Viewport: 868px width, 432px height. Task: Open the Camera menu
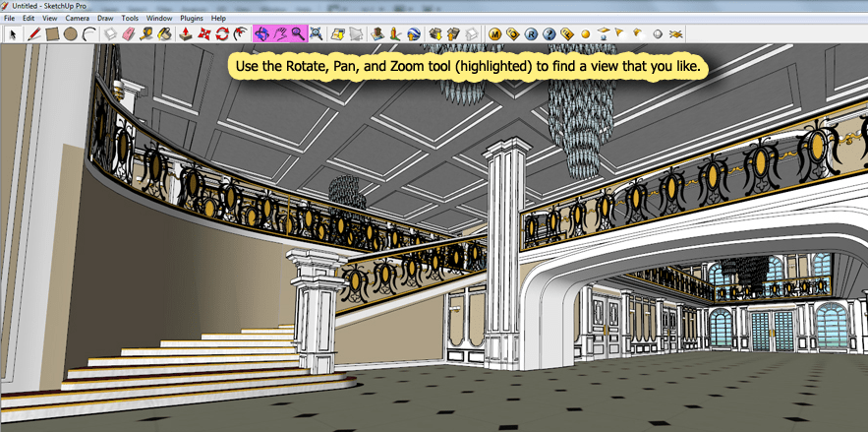[77, 19]
